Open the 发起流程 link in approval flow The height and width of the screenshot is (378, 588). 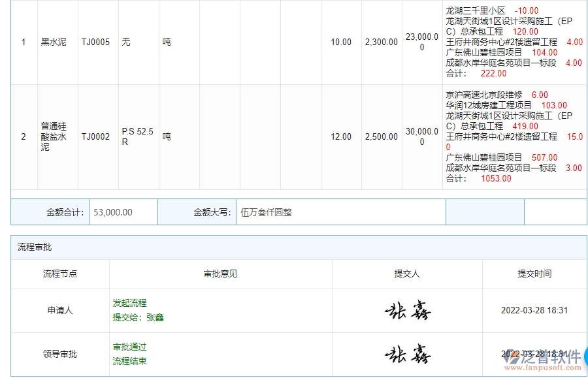(x=129, y=303)
